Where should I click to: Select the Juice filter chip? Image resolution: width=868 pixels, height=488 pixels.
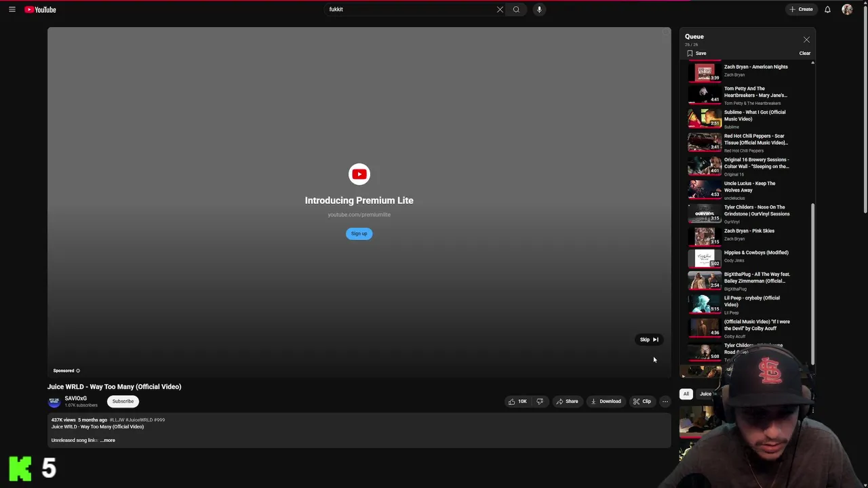705,394
